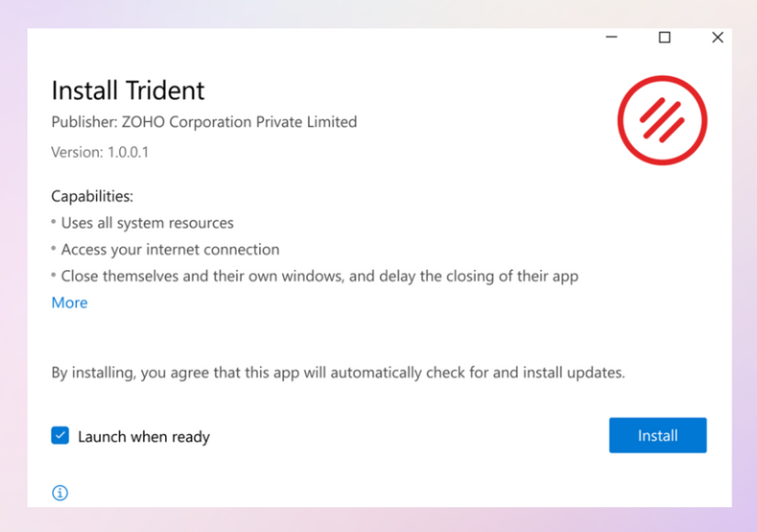Select the Install Trident heading text
Viewport: 757px width, 532px height.
(128, 91)
